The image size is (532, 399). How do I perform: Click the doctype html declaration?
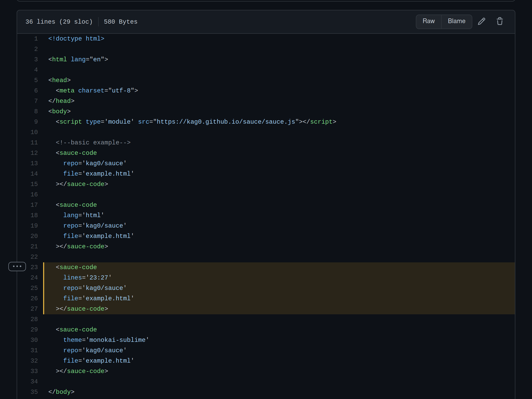76,39
